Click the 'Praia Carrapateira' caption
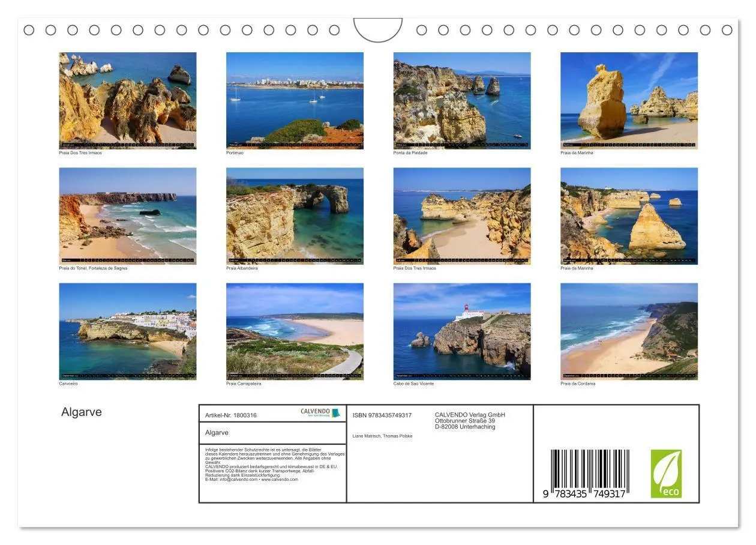The height and width of the screenshot is (545, 756). pyautogui.click(x=244, y=384)
